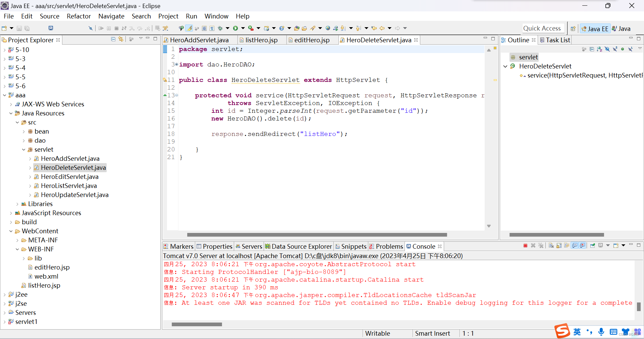Click the Clear Console icon

click(x=551, y=246)
